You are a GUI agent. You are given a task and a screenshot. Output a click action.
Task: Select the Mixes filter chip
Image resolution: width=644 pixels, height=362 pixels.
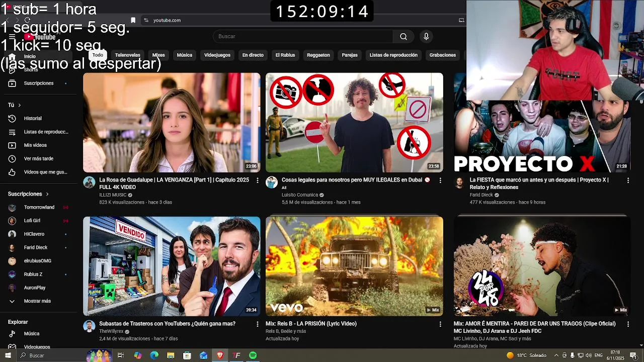(x=158, y=55)
